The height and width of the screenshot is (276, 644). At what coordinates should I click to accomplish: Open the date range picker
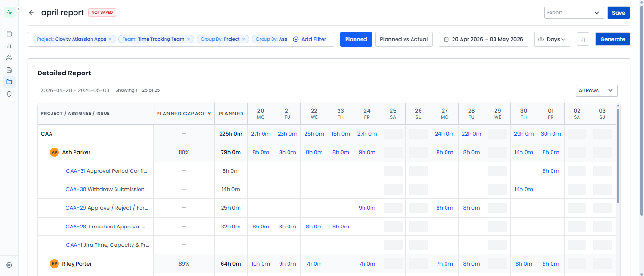pyautogui.click(x=484, y=39)
